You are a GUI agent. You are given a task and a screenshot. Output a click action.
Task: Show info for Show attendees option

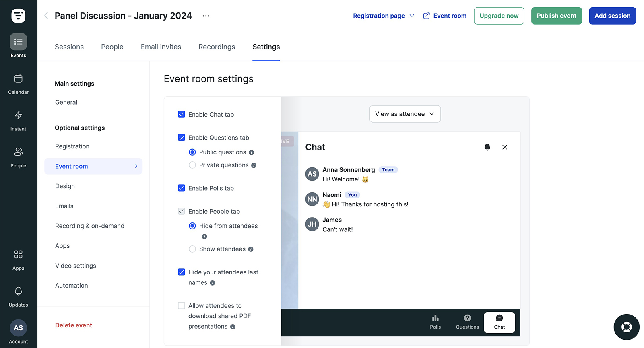coord(251,249)
